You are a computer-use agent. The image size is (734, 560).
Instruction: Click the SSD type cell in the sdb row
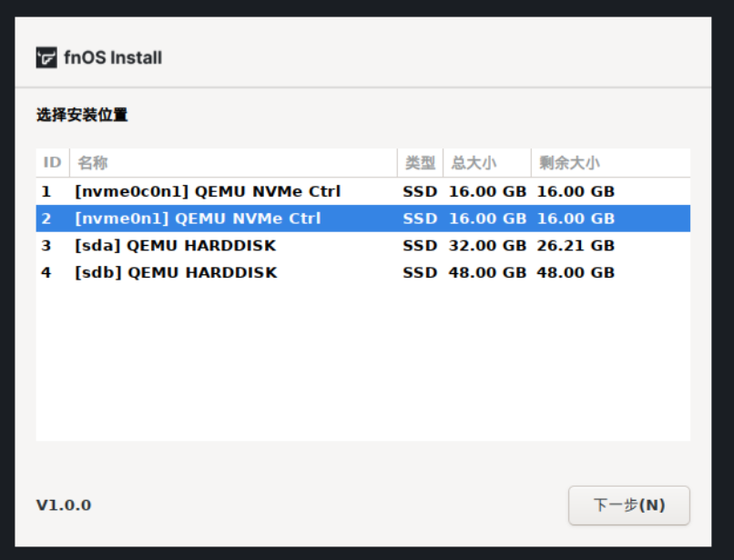(x=420, y=272)
